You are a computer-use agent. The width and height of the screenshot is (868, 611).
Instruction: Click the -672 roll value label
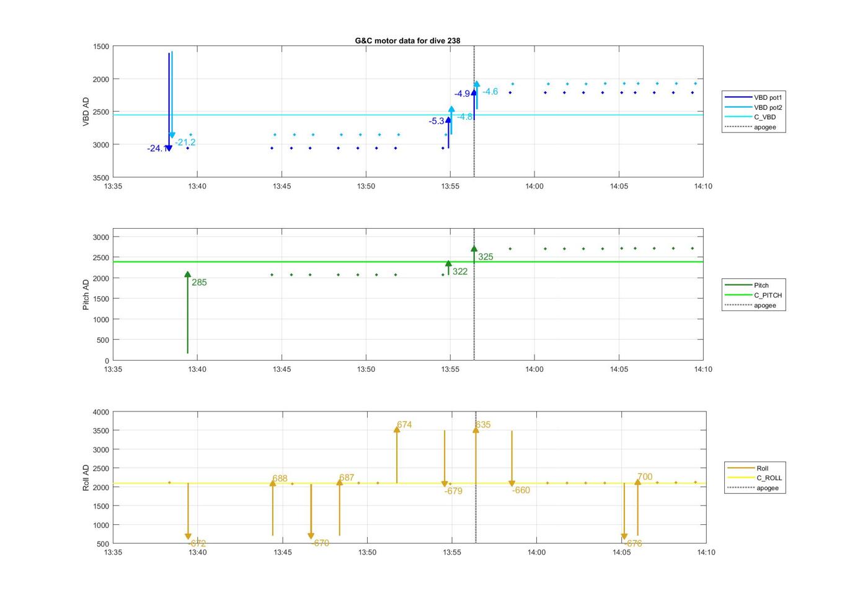click(197, 543)
